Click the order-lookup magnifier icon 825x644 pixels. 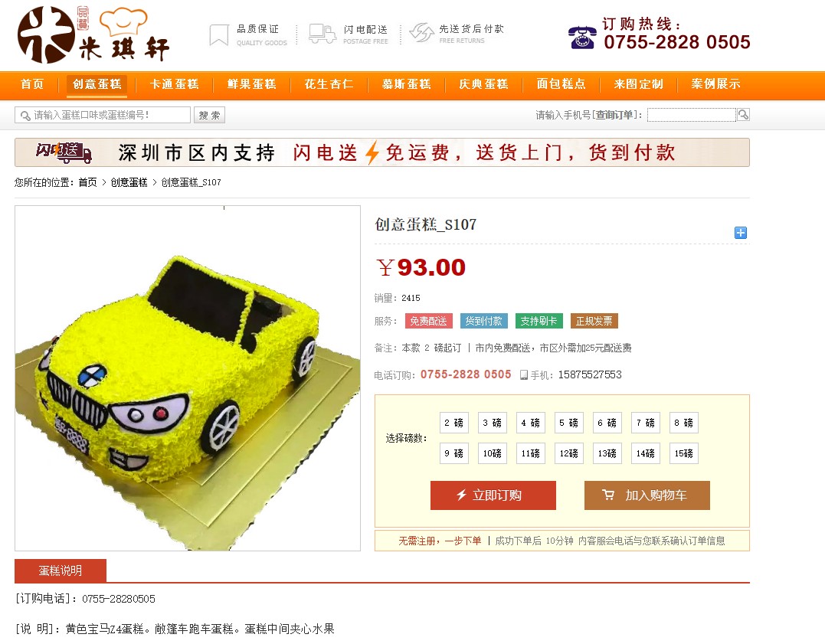743,115
